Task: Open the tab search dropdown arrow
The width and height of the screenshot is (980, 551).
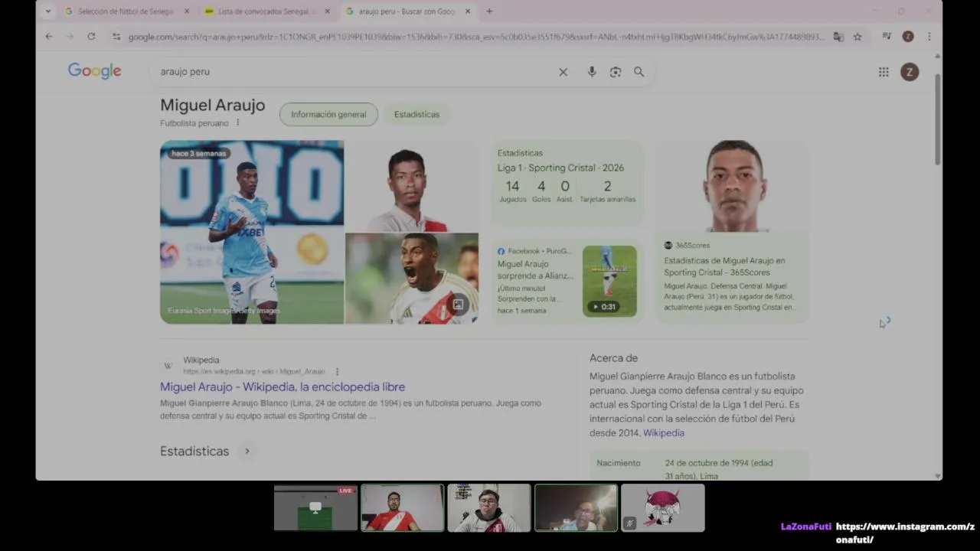Action: 48,11
